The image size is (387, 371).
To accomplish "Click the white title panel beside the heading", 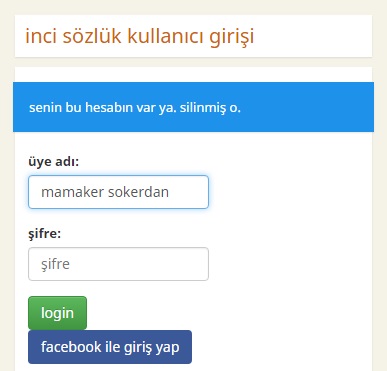I will 313,36.
